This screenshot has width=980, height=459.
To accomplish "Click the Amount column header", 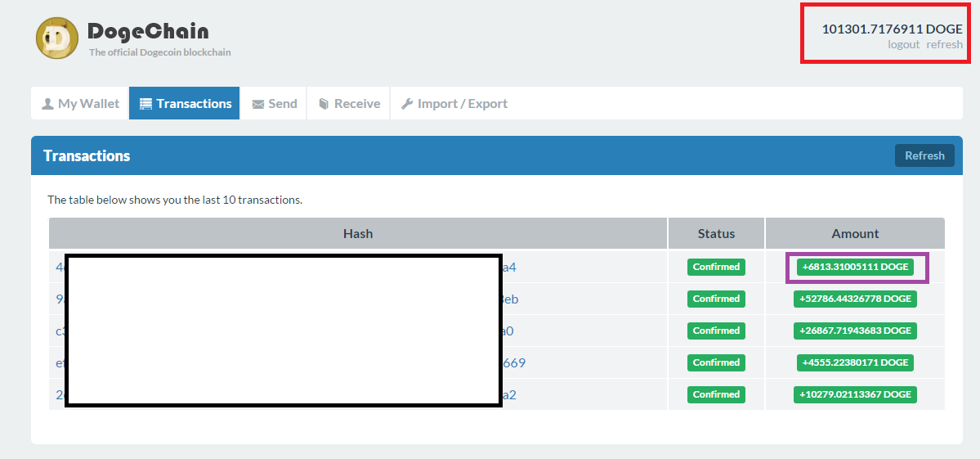I will click(855, 233).
